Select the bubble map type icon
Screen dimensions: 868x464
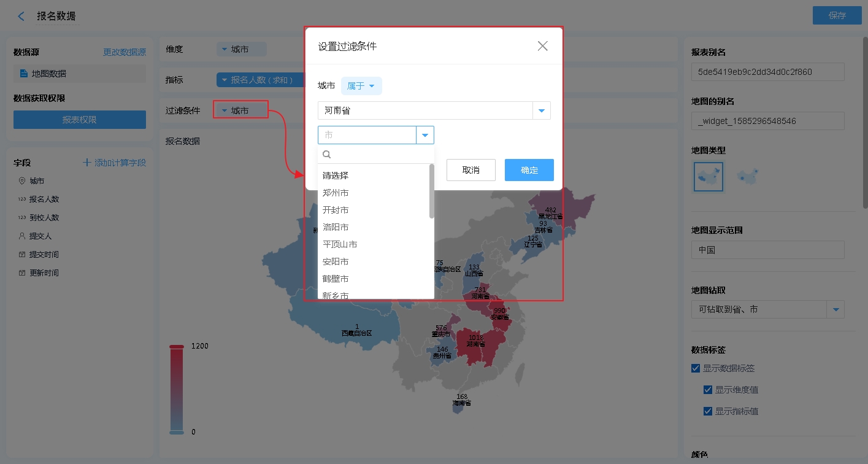[x=747, y=177]
